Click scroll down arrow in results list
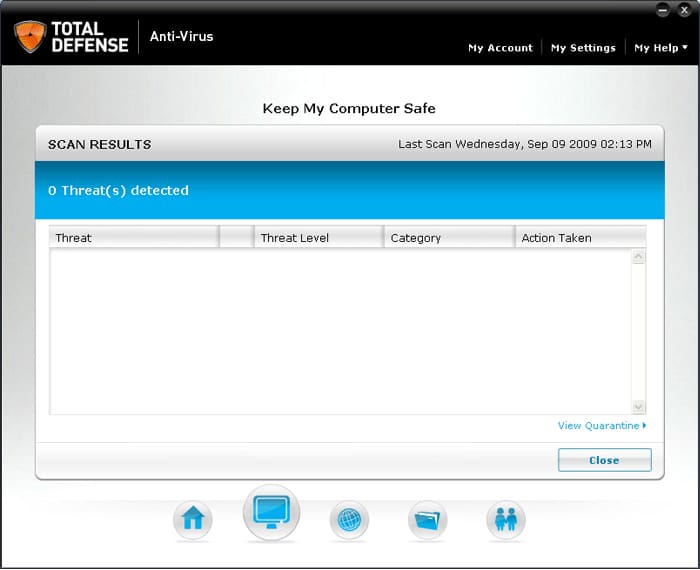The image size is (700, 570). coord(638,406)
